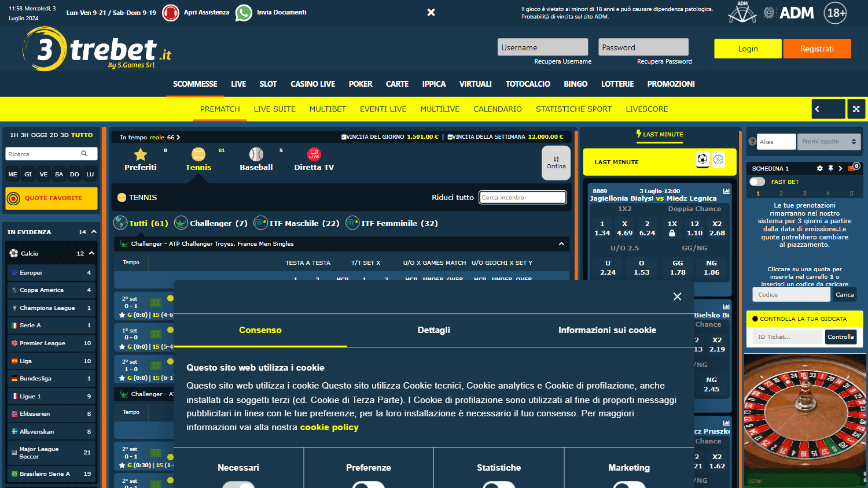This screenshot has height=488, width=868.
Task: Open the SCOMMESSE main menu item
Action: click(195, 84)
